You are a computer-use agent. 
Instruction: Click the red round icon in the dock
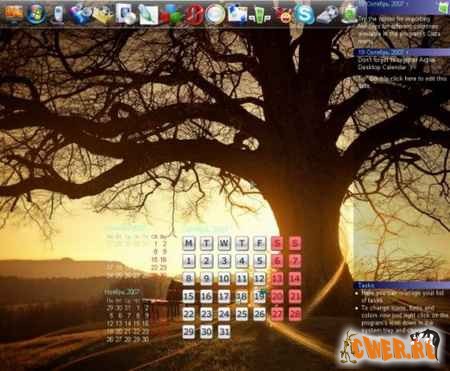click(194, 15)
